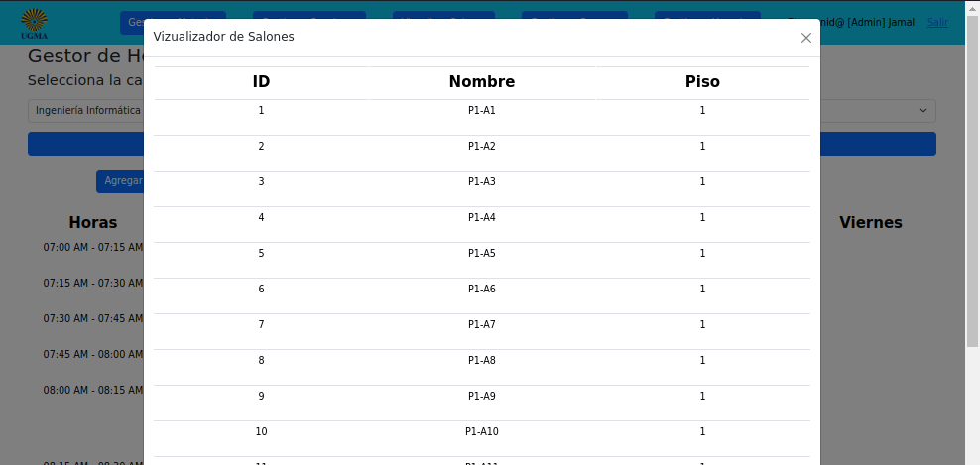980x465 pixels.
Task: Click the Vizualizador de Salones title text
Action: [x=224, y=37]
